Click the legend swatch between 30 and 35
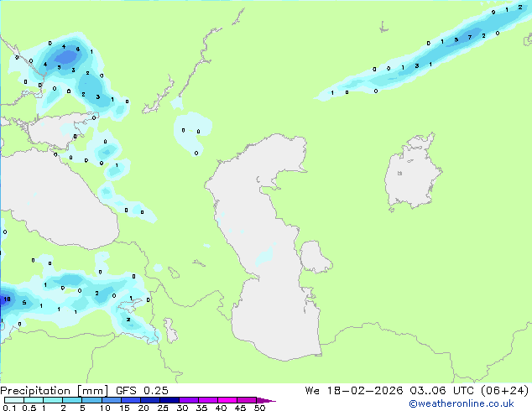The width and height of the screenshot is (532, 411). coord(189,400)
